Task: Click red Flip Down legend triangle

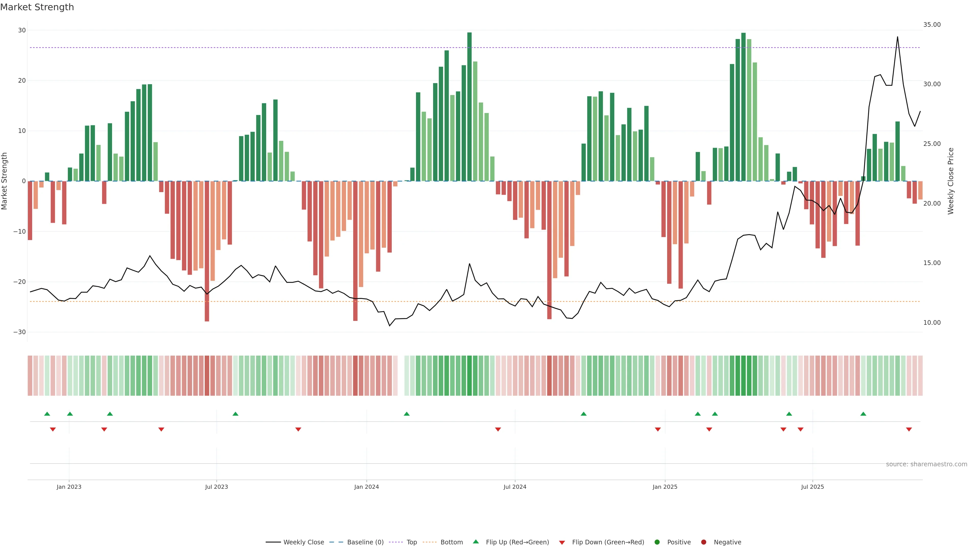Action: tap(562, 542)
